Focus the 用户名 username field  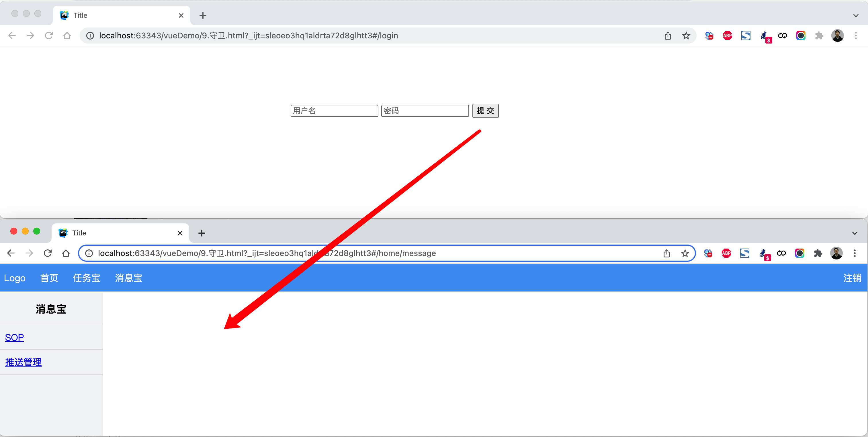[334, 111]
